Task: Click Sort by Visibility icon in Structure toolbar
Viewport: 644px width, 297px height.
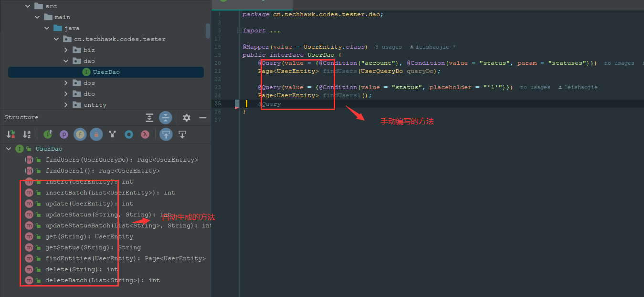Action: pos(11,134)
